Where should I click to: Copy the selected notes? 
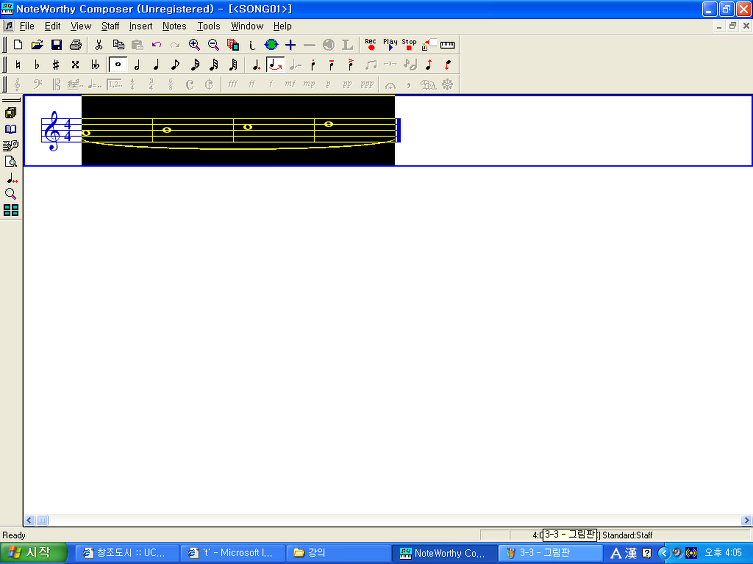pos(118,45)
